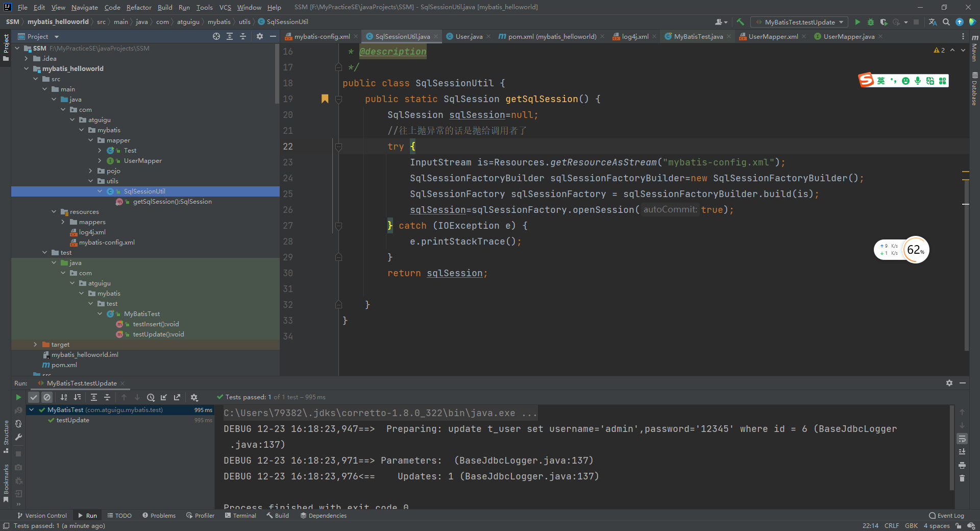Sort test results by duration

coord(77,397)
